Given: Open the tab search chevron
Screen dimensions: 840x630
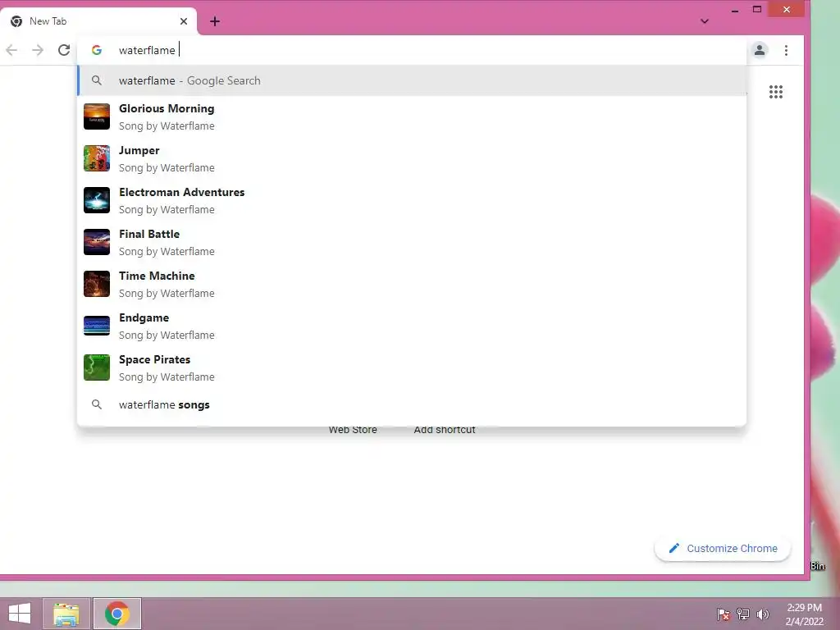Looking at the screenshot, I should [x=705, y=21].
